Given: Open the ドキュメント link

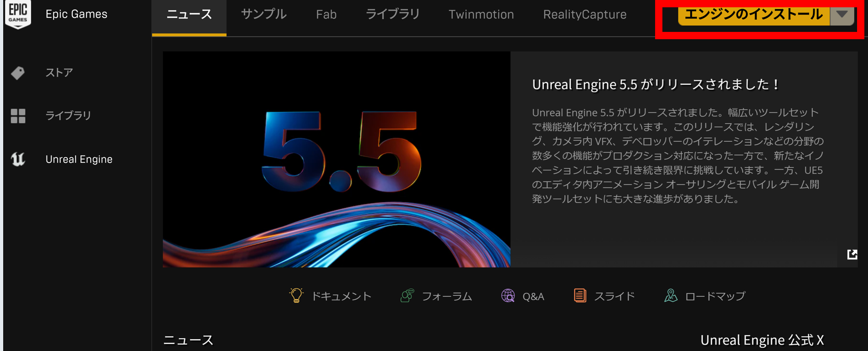Looking at the screenshot, I should coord(341,296).
